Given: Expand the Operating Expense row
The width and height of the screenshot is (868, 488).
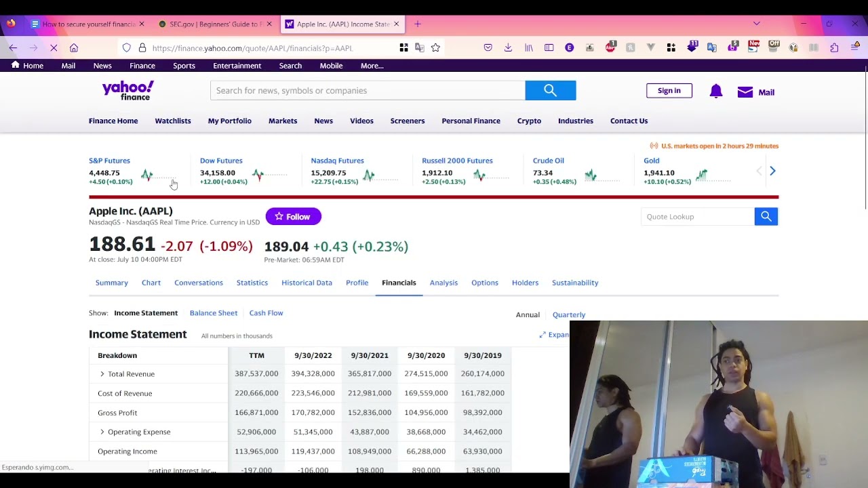Looking at the screenshot, I should 102,432.
